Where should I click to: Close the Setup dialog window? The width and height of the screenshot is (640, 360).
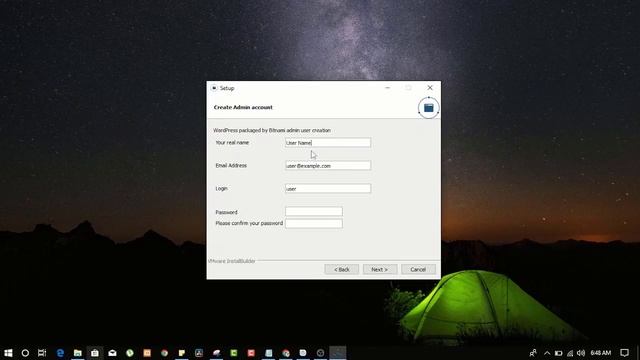[x=430, y=88]
